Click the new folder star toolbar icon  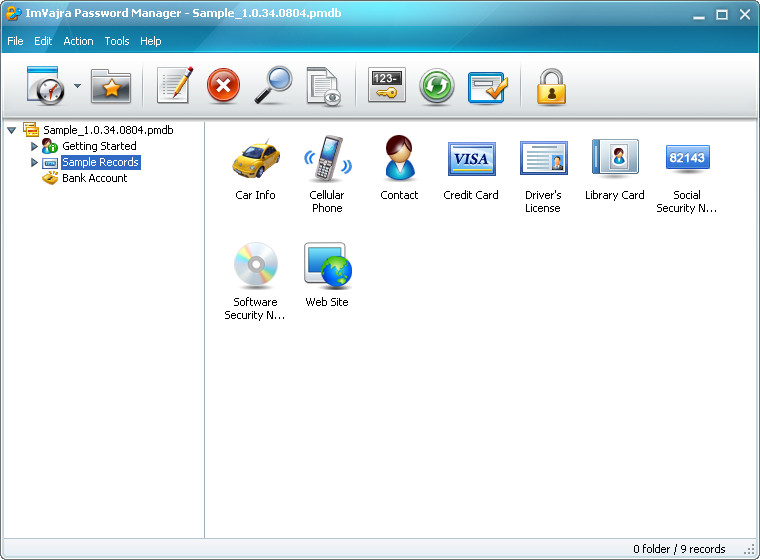(111, 86)
